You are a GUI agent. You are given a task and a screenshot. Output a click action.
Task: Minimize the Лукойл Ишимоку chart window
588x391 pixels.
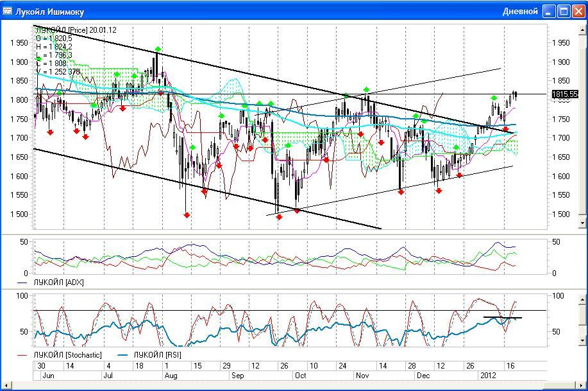pos(550,12)
